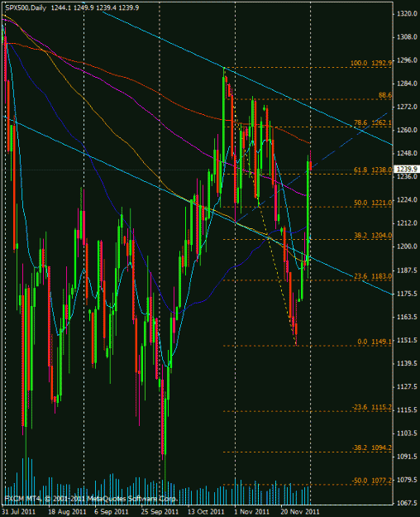Select the 100.0 1292.9 Fibonacci label
The width and height of the screenshot is (420, 517).
371,63
